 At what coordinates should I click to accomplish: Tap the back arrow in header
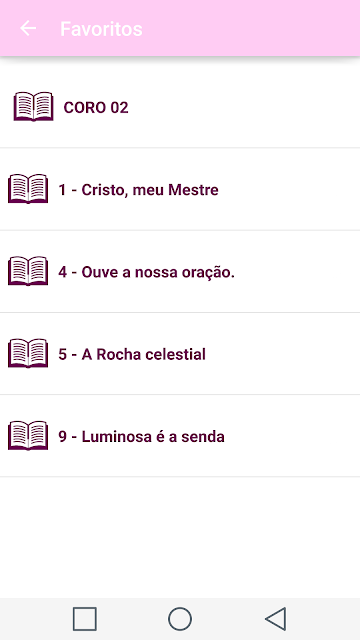click(x=28, y=29)
